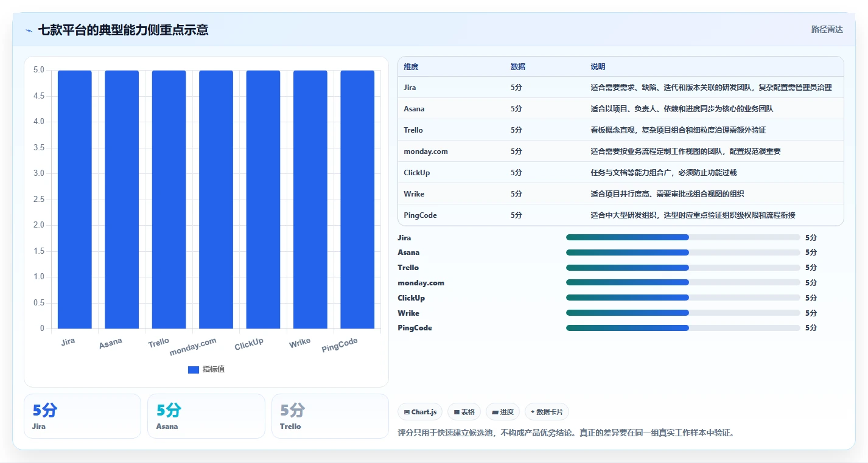Click the Jira label beside its progress bar
Image resolution: width=868 pixels, height=463 pixels.
404,237
